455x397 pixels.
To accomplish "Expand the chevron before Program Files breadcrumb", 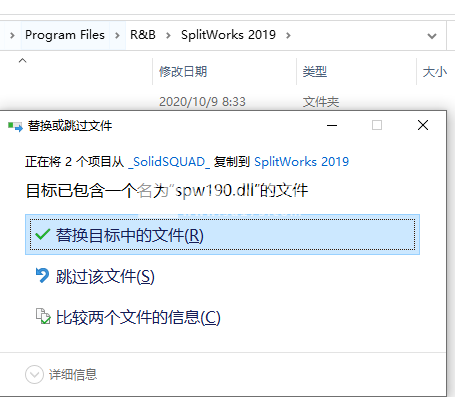I will 12,35.
